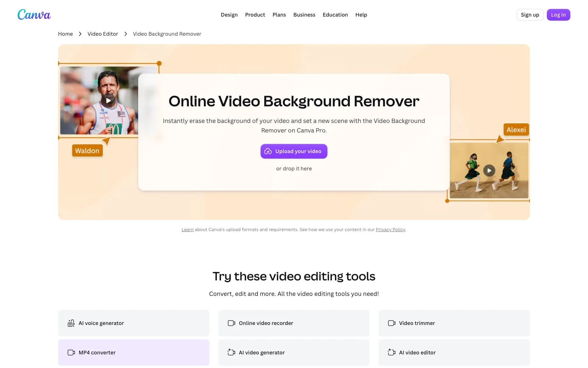This screenshot has height=368, width=588.
Task: Open the Business menu
Action: 304,15
